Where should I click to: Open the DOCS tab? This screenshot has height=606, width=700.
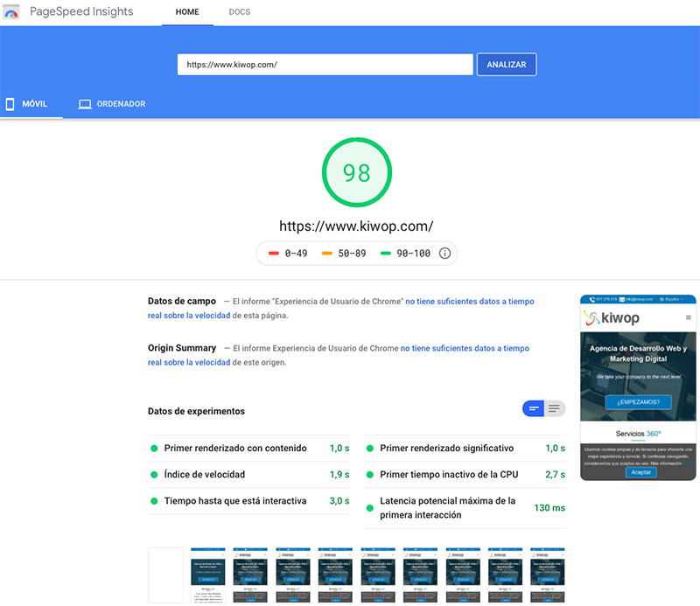tap(239, 12)
